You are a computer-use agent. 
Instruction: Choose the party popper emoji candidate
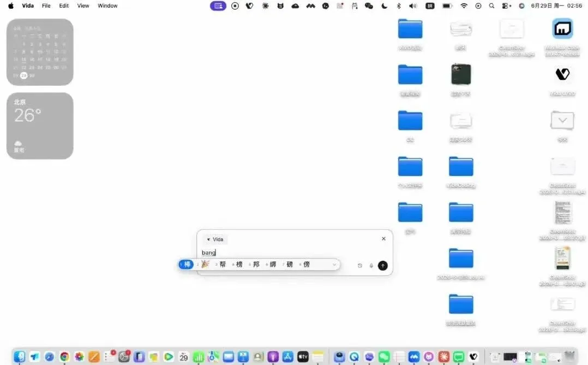coord(205,265)
